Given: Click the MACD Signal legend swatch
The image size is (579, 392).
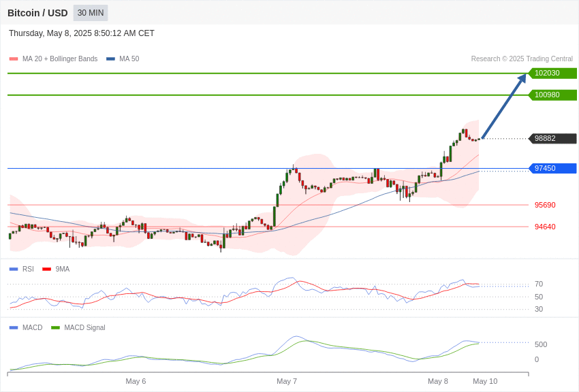Looking at the screenshot, I should [55, 328].
